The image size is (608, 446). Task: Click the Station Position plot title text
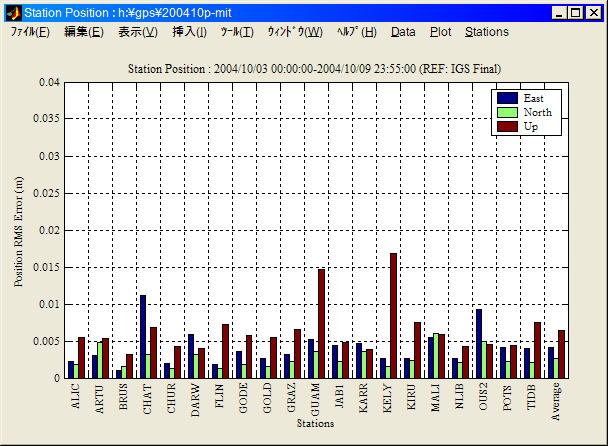[315, 68]
